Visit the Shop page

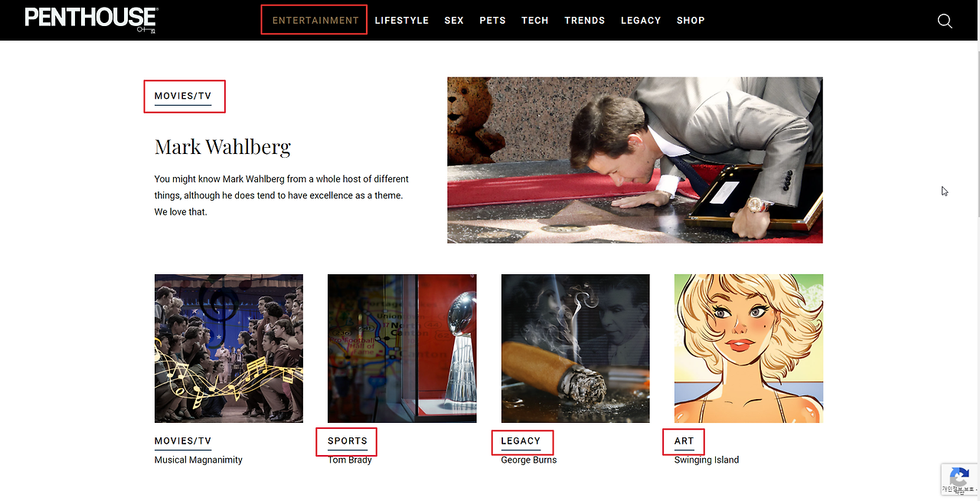691,21
